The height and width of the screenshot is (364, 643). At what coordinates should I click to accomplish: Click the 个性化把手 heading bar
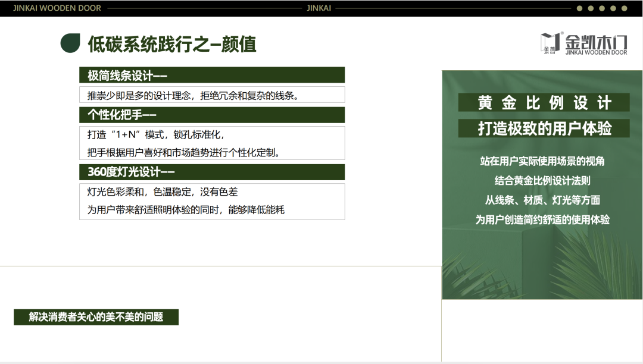(212, 115)
